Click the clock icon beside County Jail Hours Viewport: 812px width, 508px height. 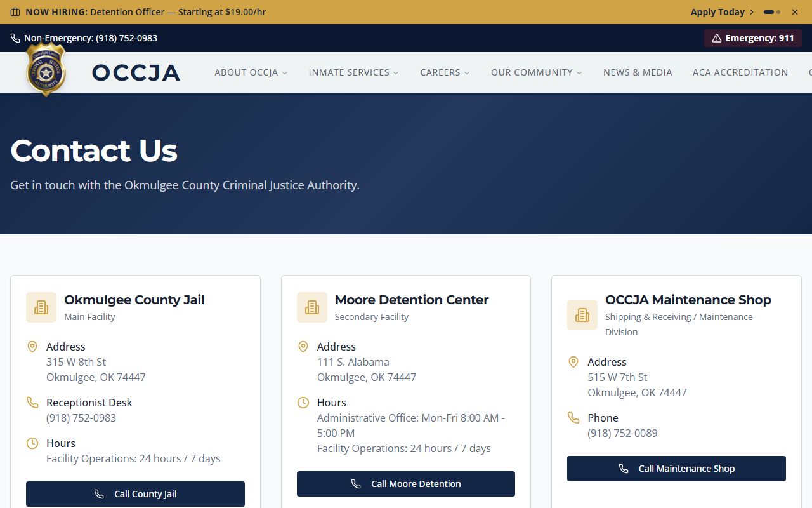point(32,443)
